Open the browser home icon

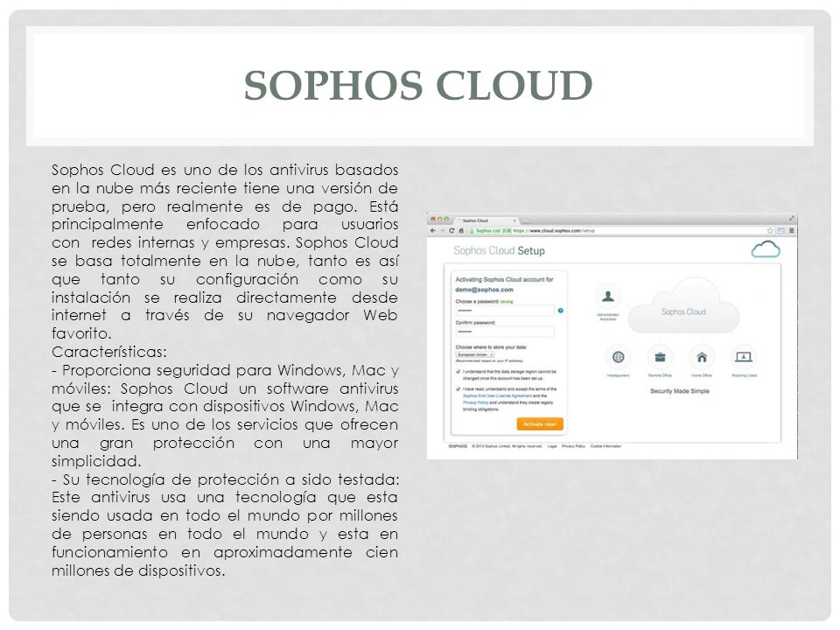tap(461, 230)
